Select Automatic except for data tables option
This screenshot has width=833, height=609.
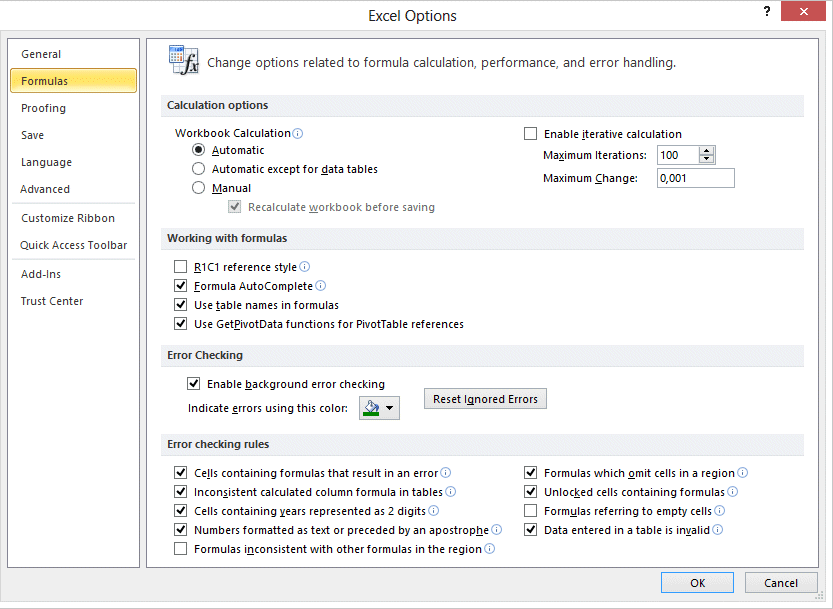pos(198,169)
